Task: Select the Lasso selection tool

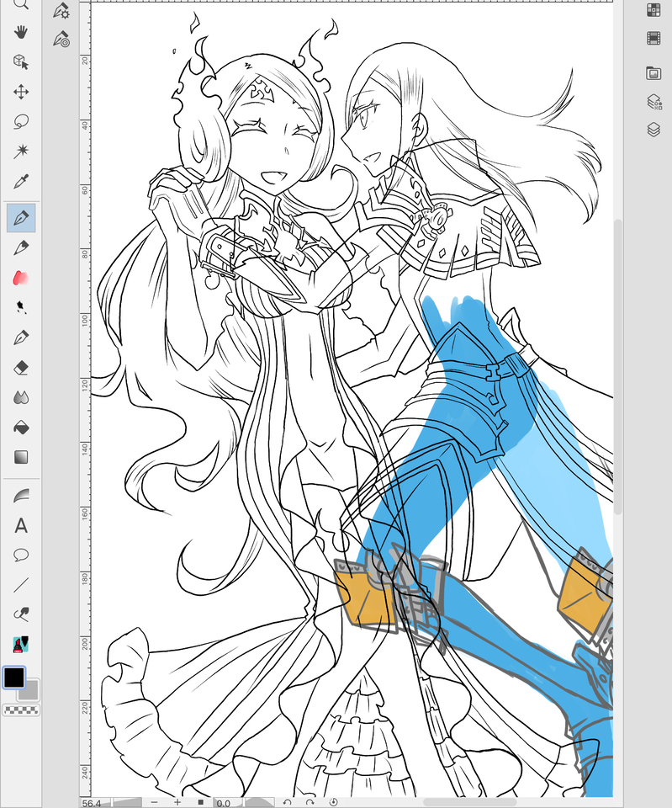Action: [x=20, y=121]
